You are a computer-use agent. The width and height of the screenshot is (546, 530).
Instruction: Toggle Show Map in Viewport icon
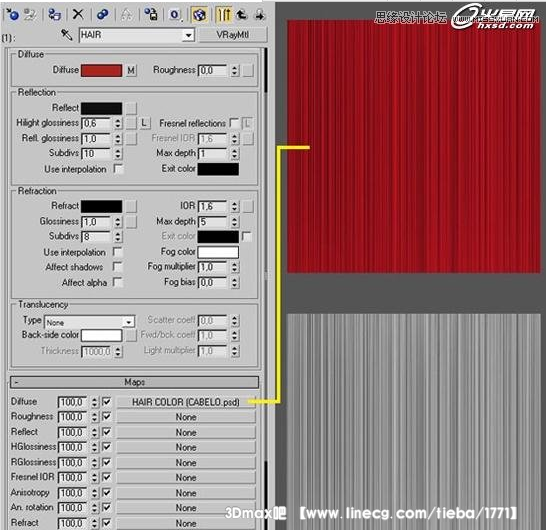(x=200, y=15)
